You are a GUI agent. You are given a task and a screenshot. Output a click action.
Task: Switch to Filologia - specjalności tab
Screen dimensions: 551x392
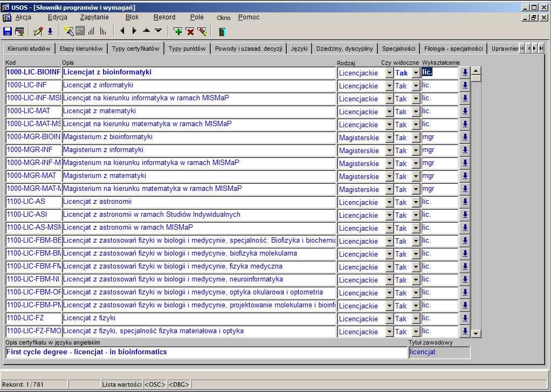pyautogui.click(x=453, y=49)
